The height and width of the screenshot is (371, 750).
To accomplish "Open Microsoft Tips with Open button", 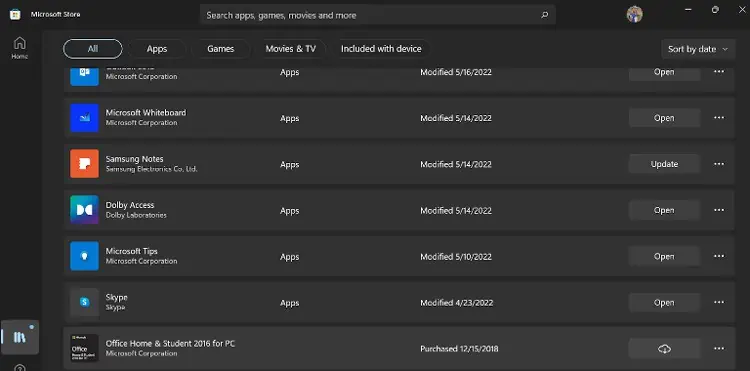I will 664,256.
